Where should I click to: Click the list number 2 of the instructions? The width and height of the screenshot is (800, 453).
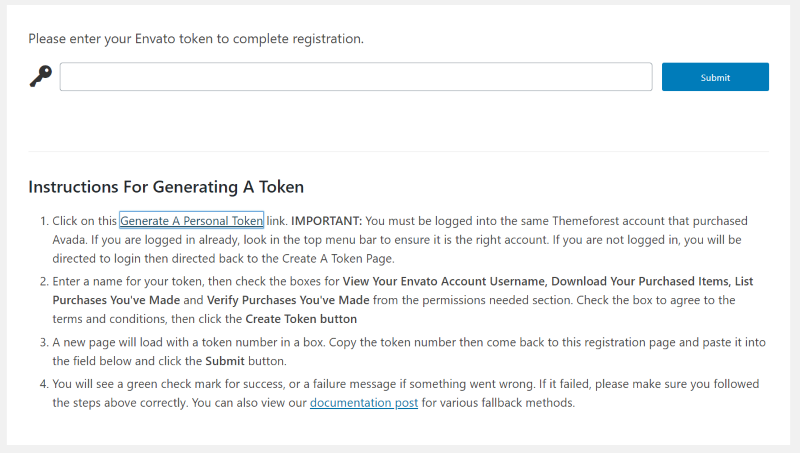pyautogui.click(x=44, y=281)
